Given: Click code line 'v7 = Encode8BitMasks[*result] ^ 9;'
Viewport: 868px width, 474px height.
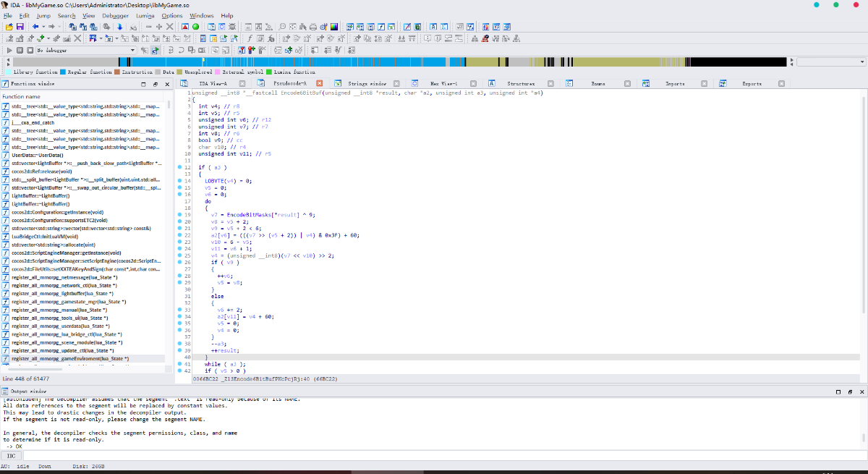Looking at the screenshot, I should [263, 215].
